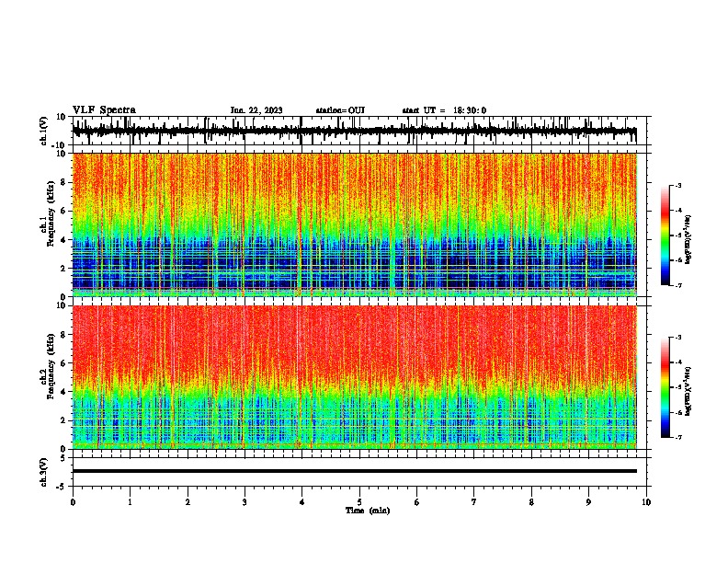Viewport: 728px width, 563px height.
Task: Click the "start UT = 18:30:0" header text
Action: click(444, 110)
